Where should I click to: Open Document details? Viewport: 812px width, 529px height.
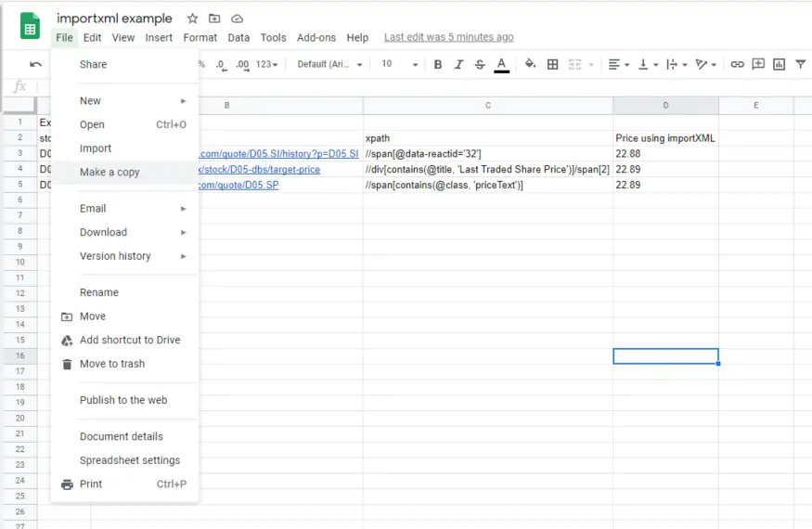pyautogui.click(x=124, y=437)
